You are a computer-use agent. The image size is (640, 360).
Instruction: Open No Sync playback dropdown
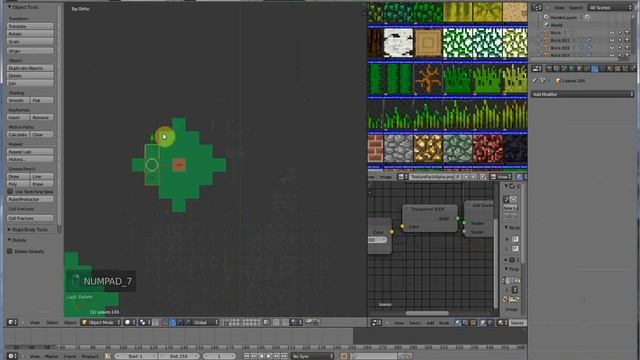[x=312, y=356]
